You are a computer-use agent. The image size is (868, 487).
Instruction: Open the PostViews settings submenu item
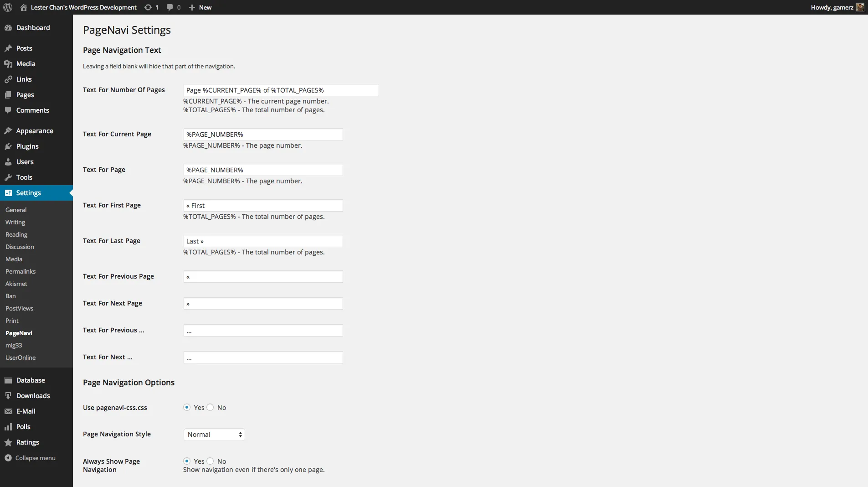pyautogui.click(x=19, y=308)
